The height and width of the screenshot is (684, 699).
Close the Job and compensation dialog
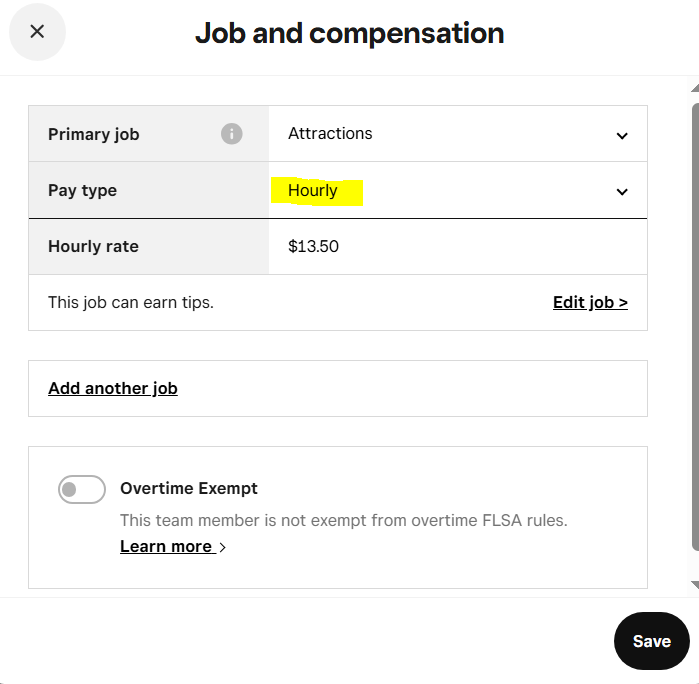(37, 32)
